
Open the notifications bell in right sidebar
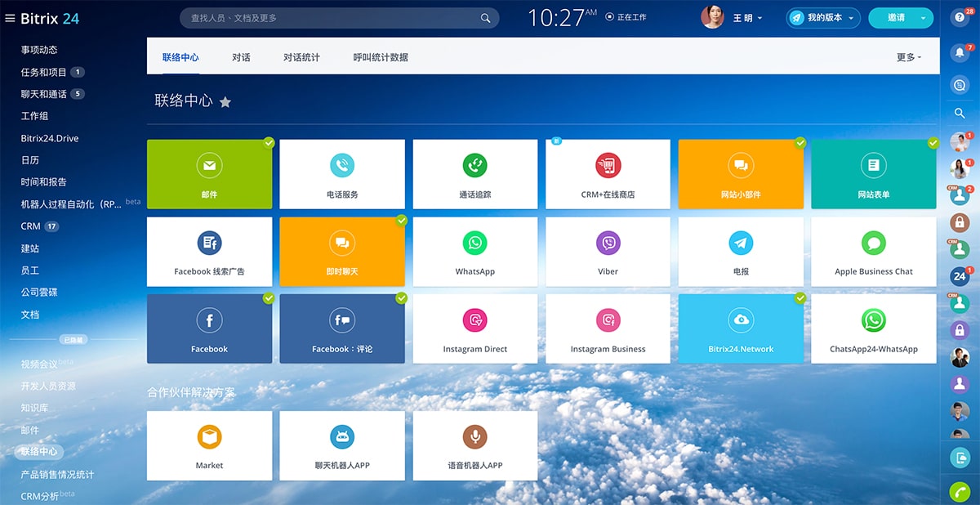960,53
